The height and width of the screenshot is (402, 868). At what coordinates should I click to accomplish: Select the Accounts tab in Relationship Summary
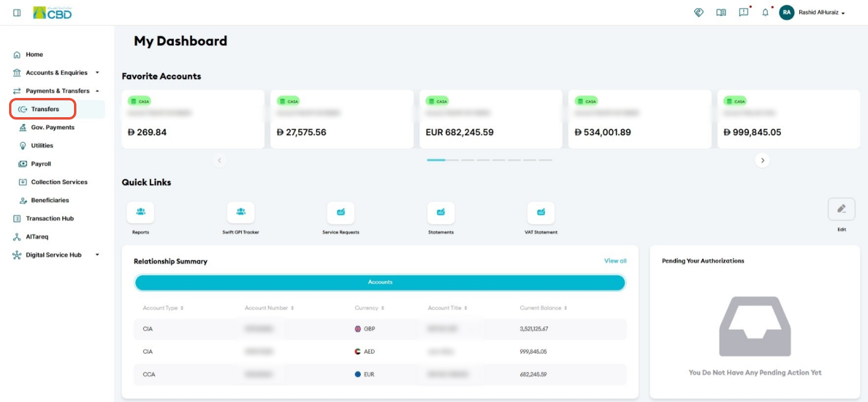tap(380, 282)
